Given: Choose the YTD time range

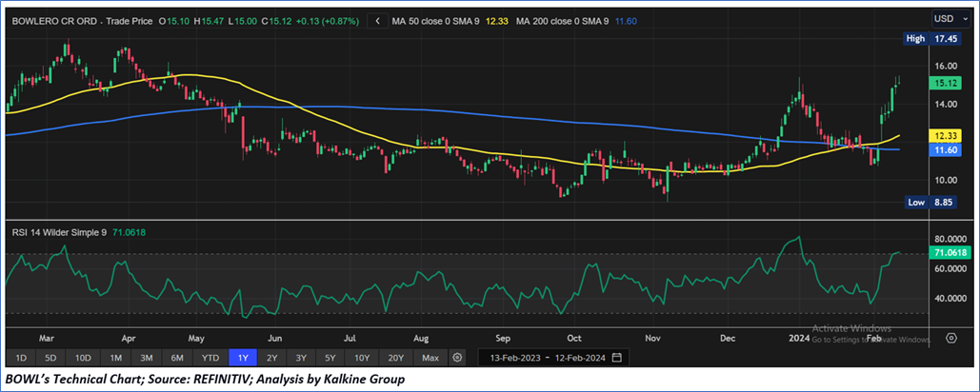Looking at the screenshot, I should tap(210, 358).
